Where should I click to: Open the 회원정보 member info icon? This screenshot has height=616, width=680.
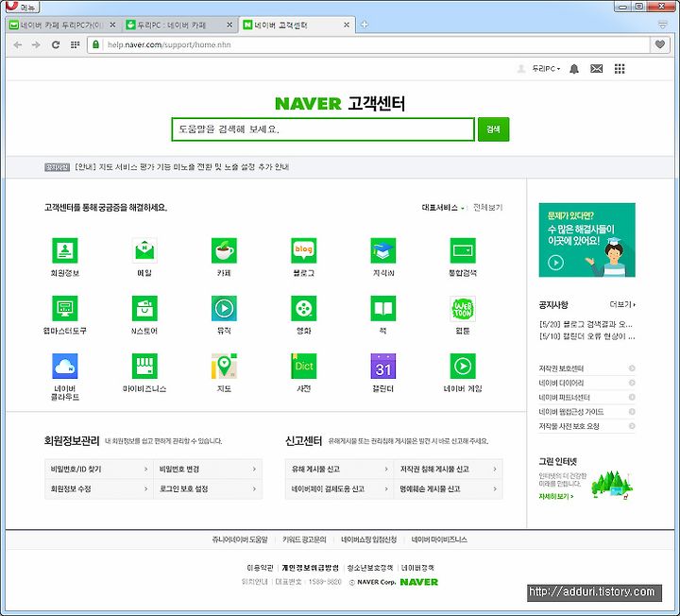65,250
